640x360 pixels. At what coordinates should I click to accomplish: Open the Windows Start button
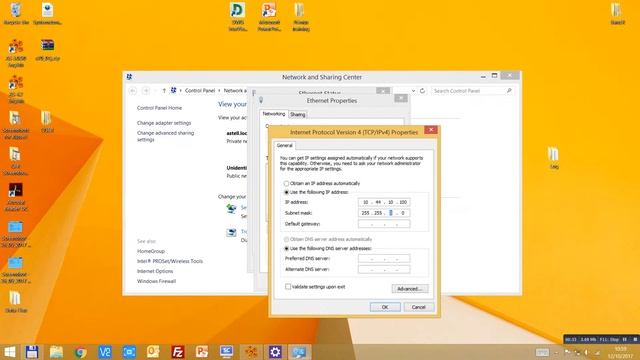pos(9,352)
